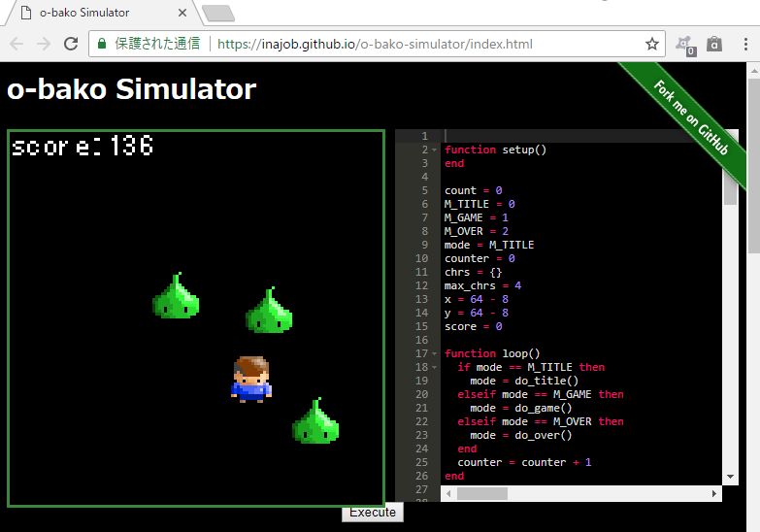Click the editor's horizontal scrollbar thumb
The image size is (760, 532).
click(x=482, y=494)
